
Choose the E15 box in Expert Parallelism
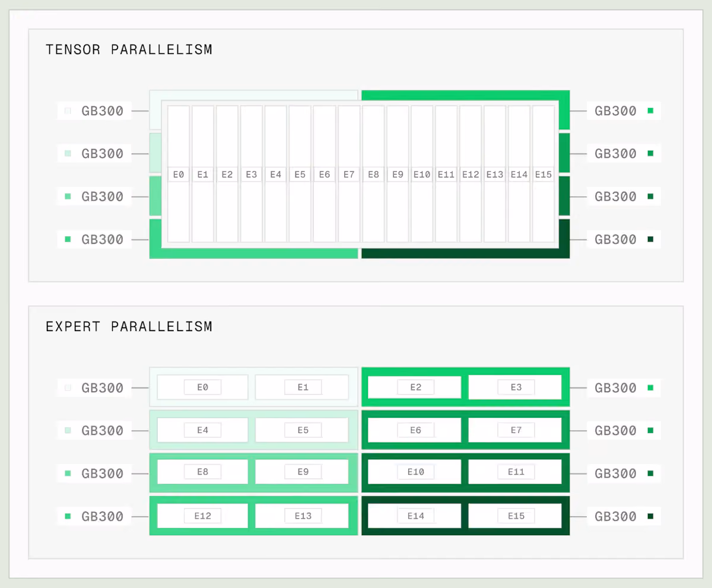515,516
